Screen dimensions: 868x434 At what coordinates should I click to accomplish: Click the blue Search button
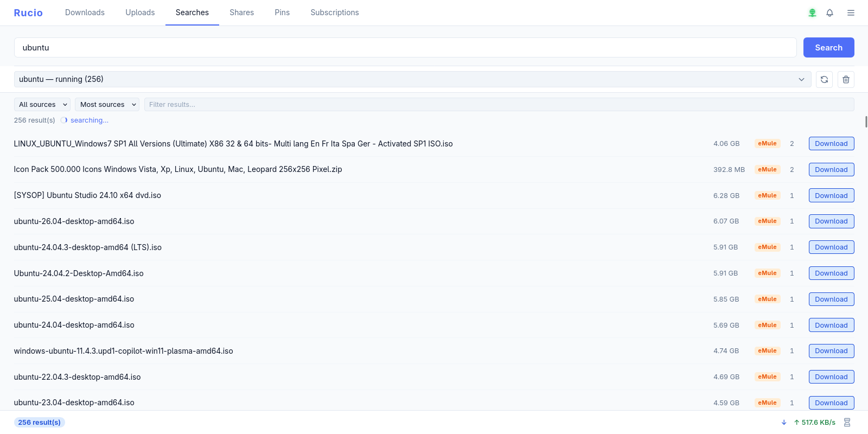pos(828,48)
